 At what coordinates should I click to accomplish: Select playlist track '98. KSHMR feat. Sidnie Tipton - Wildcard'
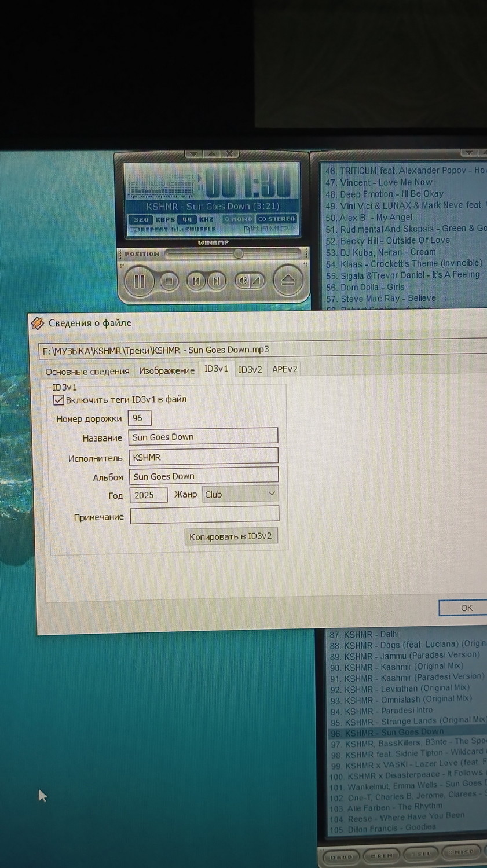407,754
